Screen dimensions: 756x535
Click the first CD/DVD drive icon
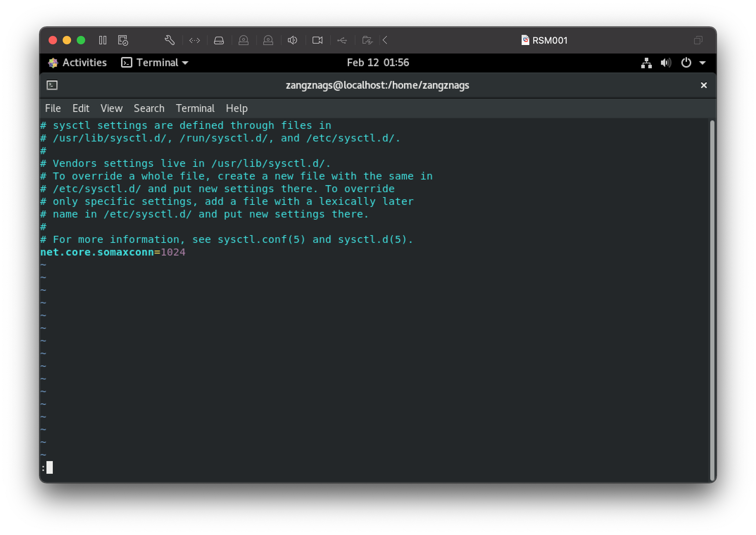pos(244,40)
